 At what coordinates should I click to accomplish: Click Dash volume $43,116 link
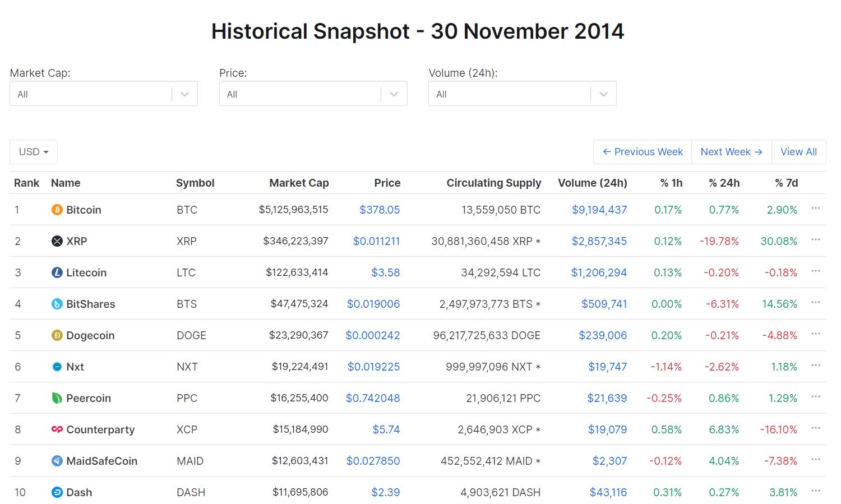pos(608,492)
